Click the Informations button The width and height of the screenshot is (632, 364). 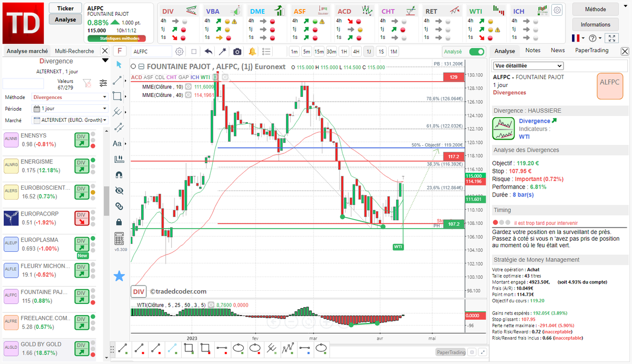(596, 24)
